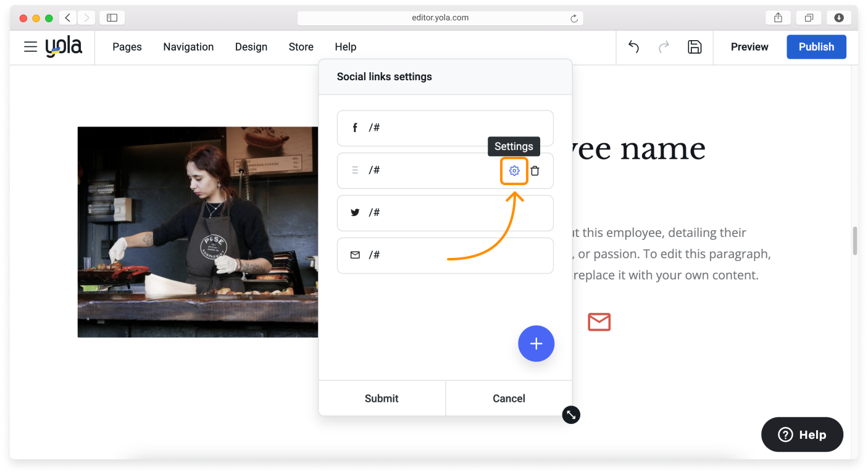Image resolution: width=868 pixels, height=474 pixels.
Task: Cancel the social links settings dialog
Action: pos(509,399)
